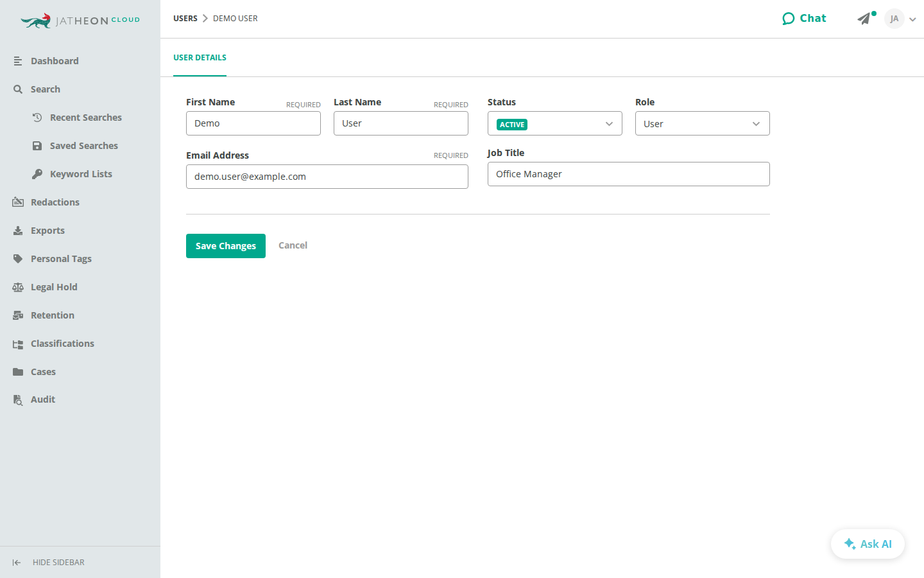This screenshot has width=924, height=578.
Task: Open Saved Searches in sidebar
Action: (84, 146)
